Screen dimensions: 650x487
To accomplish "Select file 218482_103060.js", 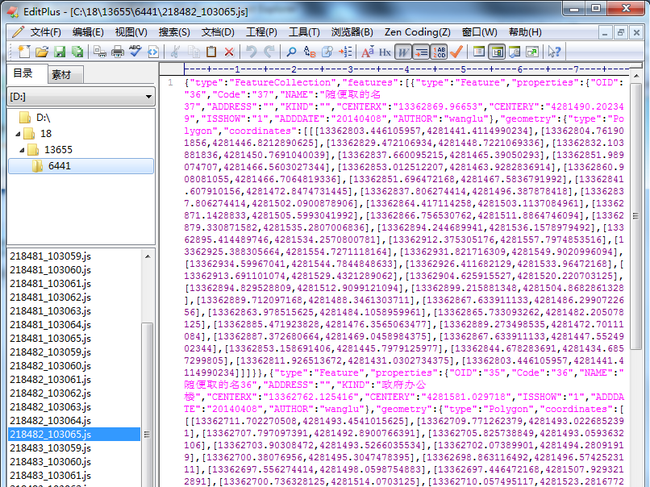I will click(x=50, y=366).
